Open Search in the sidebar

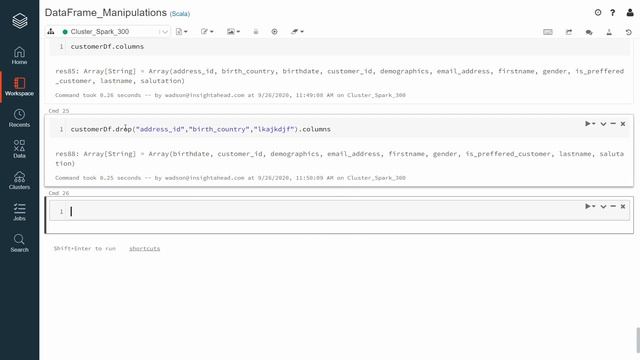coord(19,243)
